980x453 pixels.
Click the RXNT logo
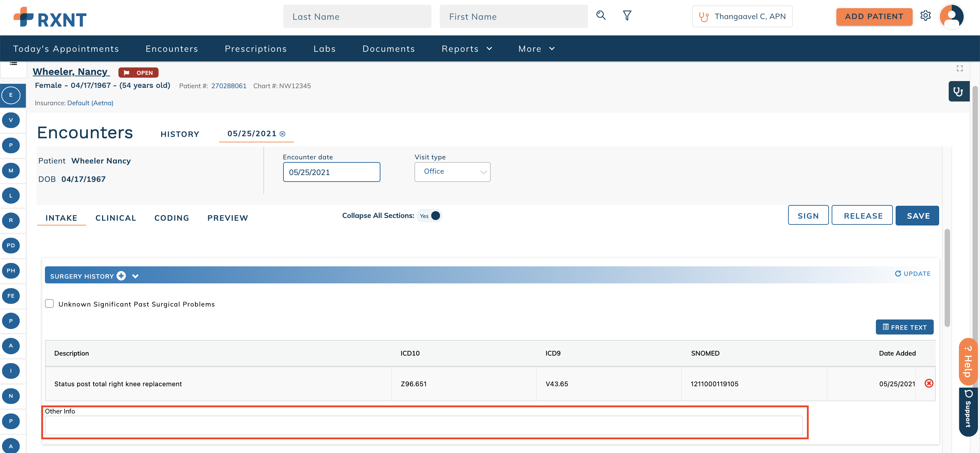(50, 17)
